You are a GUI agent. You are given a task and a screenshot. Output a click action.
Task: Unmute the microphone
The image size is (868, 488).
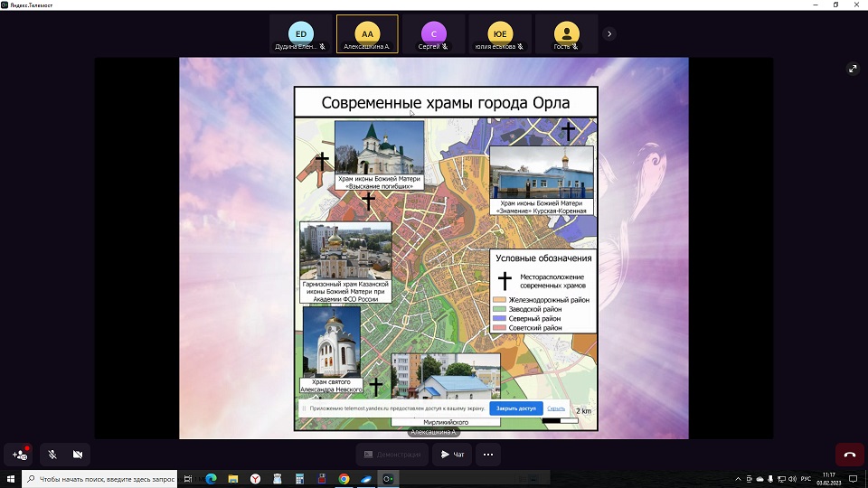point(52,454)
